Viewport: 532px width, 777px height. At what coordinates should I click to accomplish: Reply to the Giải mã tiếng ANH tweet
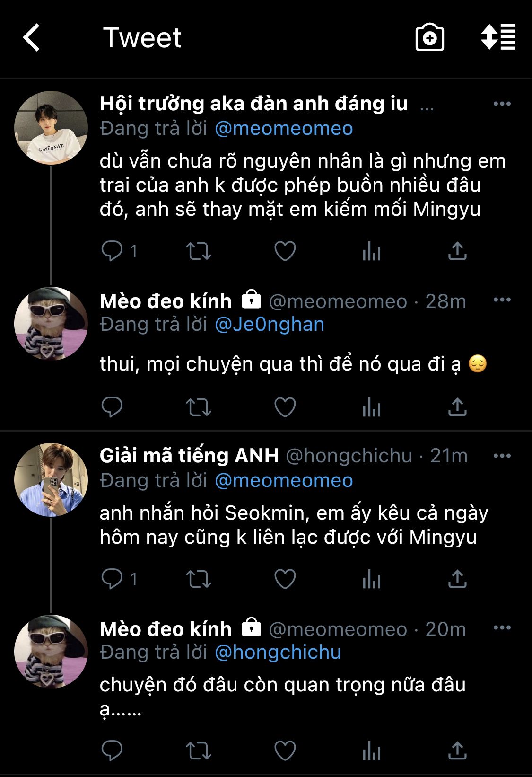coord(112,579)
